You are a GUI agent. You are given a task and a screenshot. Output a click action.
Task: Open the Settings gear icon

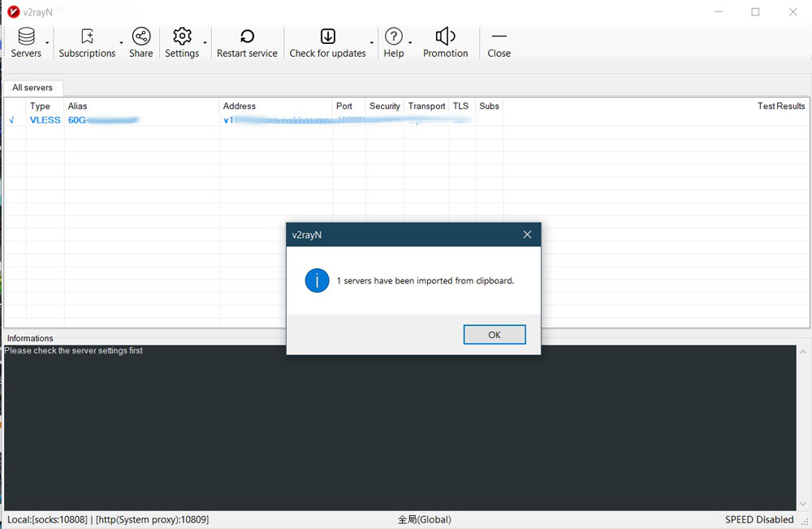pos(182,37)
